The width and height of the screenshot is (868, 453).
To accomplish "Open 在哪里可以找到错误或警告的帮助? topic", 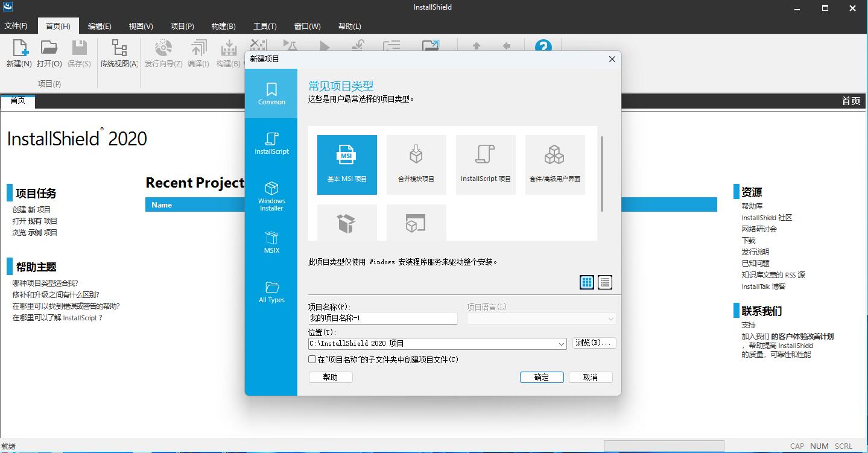I will [66, 306].
